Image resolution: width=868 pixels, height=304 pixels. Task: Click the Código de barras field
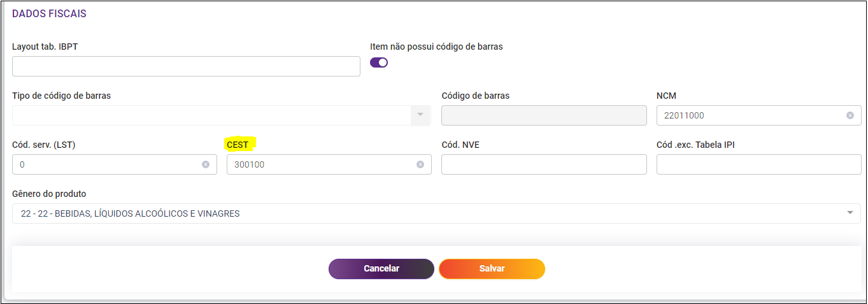544,115
